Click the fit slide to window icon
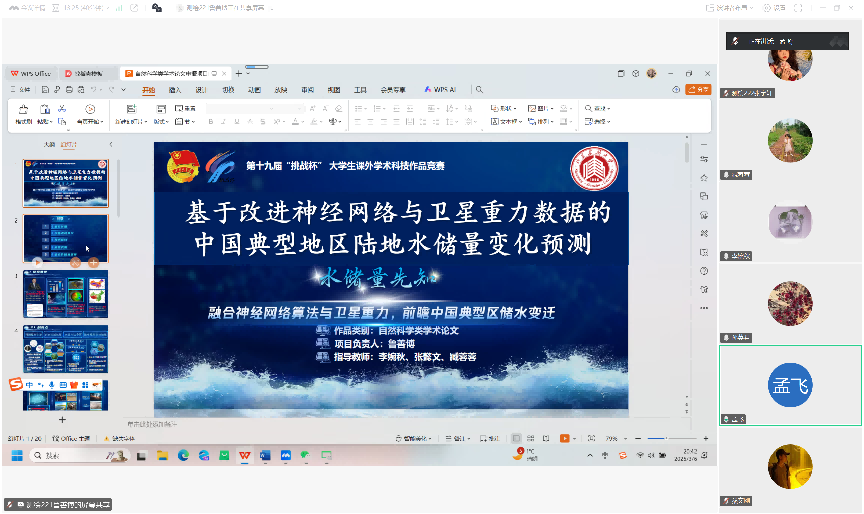The height and width of the screenshot is (514, 864). [x=591, y=439]
